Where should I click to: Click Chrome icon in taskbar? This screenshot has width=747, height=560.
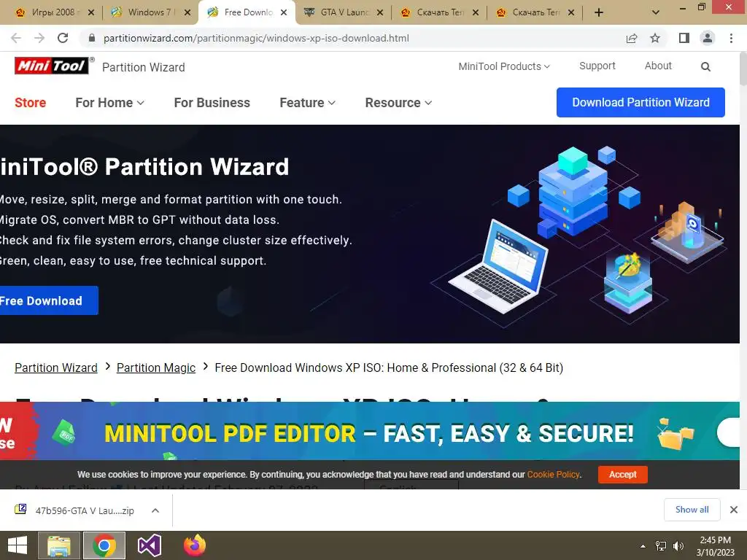(x=104, y=545)
